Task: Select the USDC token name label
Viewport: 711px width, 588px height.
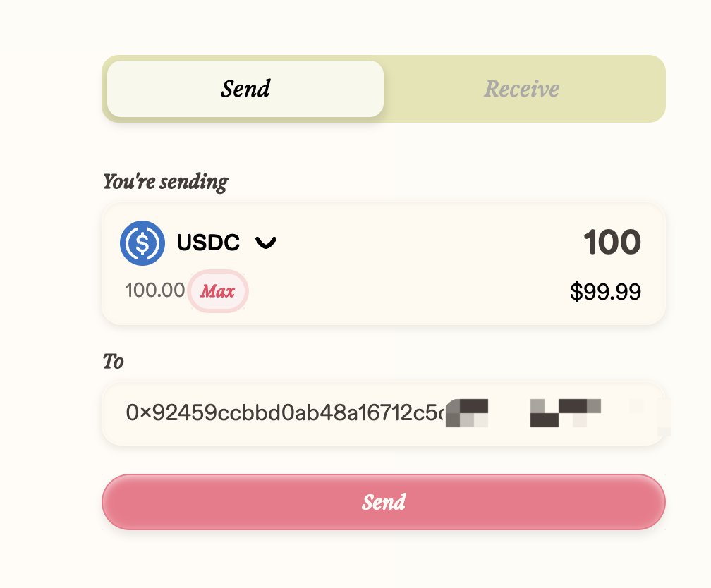Action: [208, 243]
